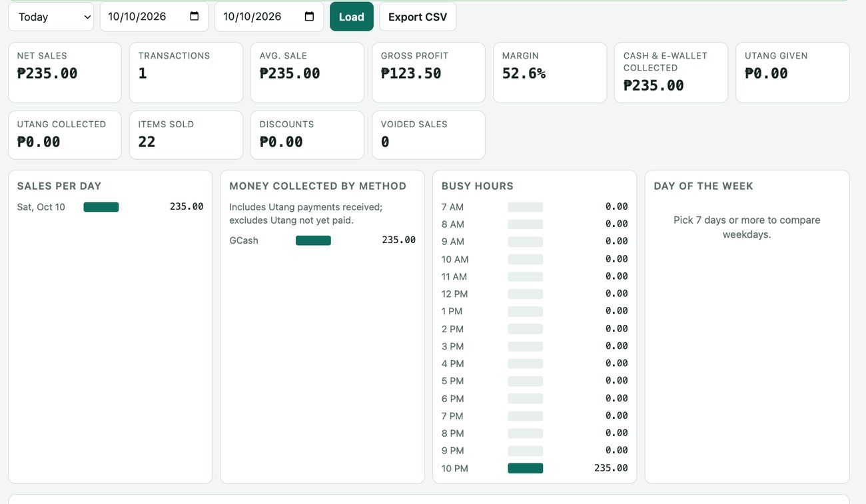Open the Today date range dropdown

(x=51, y=17)
